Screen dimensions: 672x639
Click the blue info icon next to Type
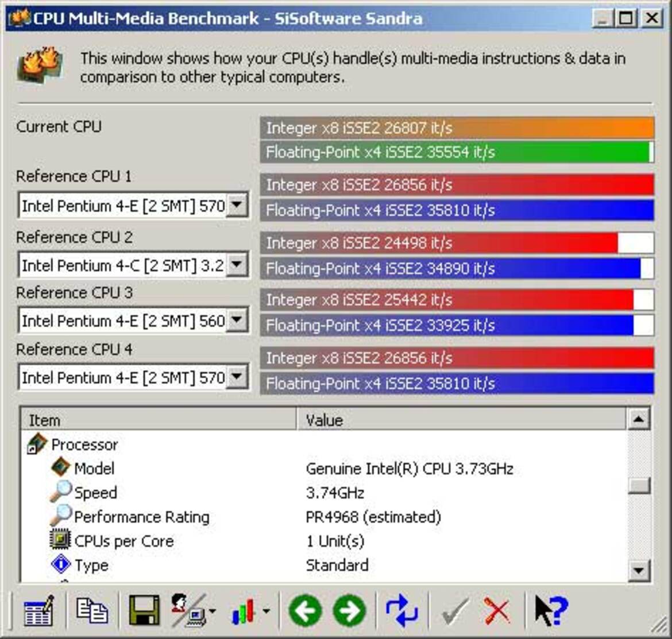60,564
